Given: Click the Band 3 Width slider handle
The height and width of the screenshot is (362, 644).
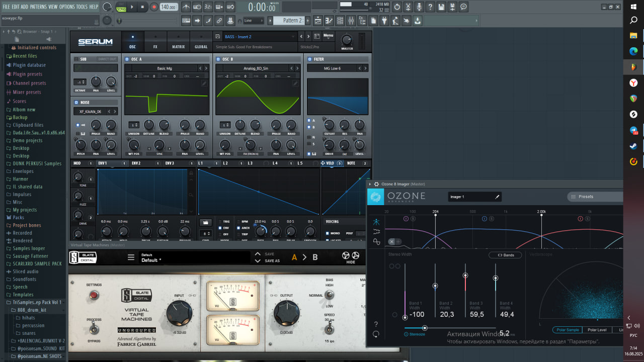Looking at the screenshot, I should point(465,275).
